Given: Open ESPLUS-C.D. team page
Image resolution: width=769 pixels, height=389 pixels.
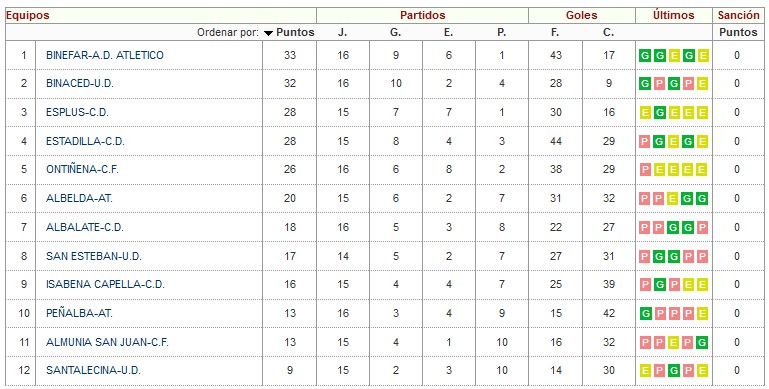Looking at the screenshot, I should [77, 112].
